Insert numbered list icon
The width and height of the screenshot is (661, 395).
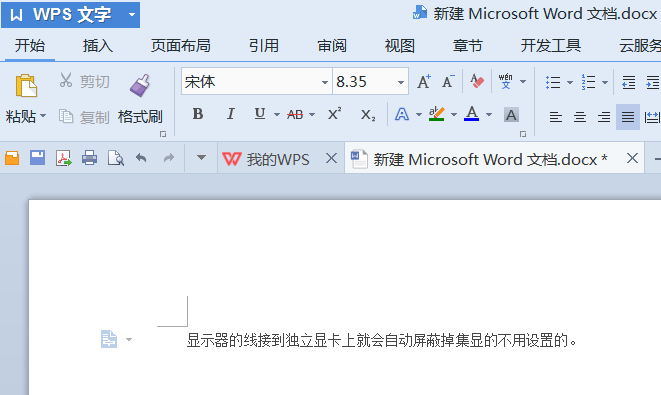pos(588,82)
